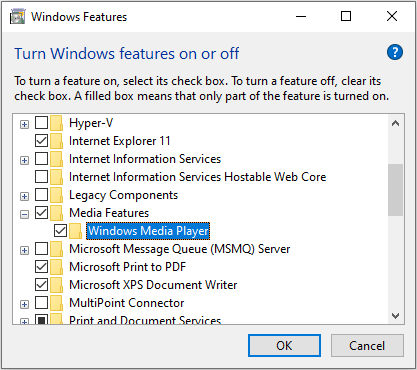Viewport: 417px width, 370px height.
Task: Tick the Internet Information Services checkbox
Action: [41, 159]
